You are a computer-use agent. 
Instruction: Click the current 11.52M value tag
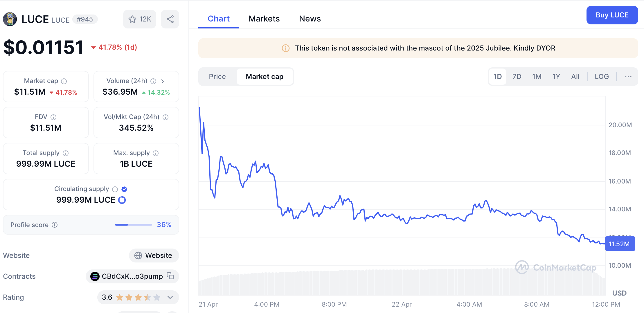click(620, 244)
